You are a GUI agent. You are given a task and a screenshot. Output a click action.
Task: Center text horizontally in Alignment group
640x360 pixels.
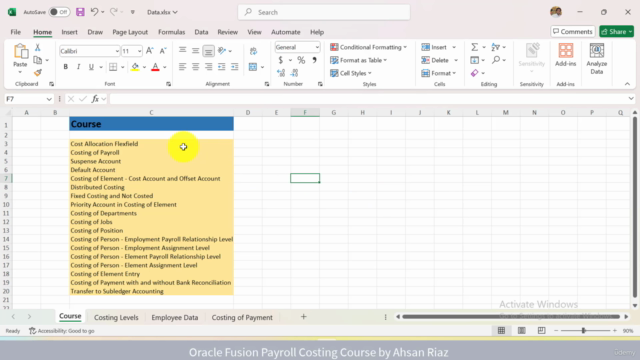coord(196,67)
